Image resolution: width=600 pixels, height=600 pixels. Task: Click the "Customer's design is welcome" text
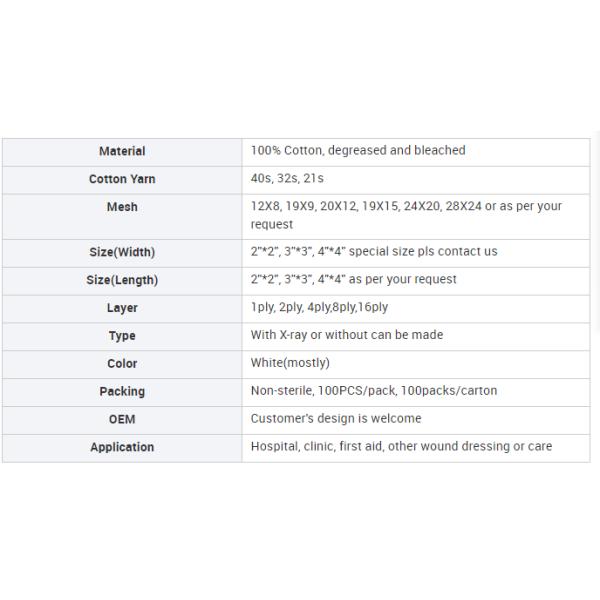click(x=336, y=418)
